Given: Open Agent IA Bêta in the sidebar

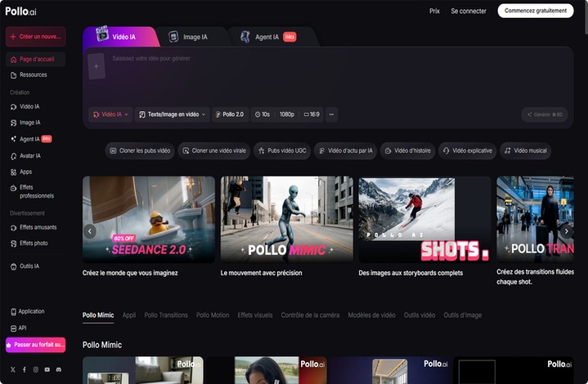Looking at the screenshot, I should [x=36, y=139].
